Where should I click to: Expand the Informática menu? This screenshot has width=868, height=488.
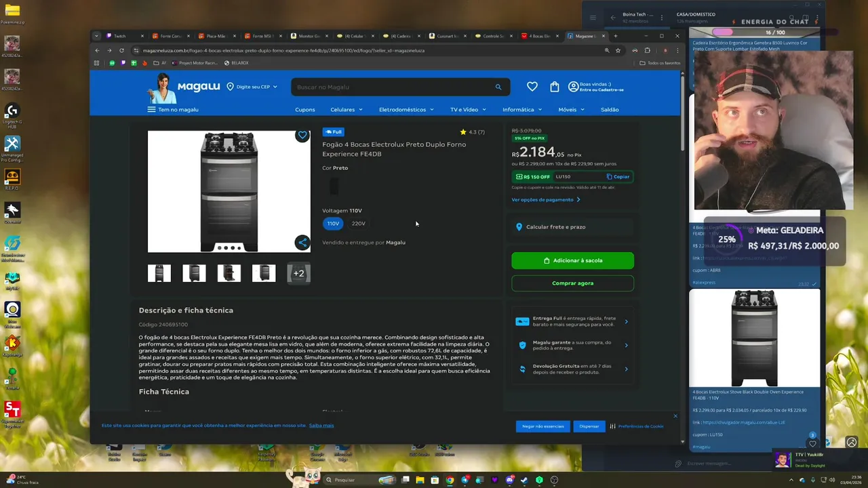pos(522,109)
